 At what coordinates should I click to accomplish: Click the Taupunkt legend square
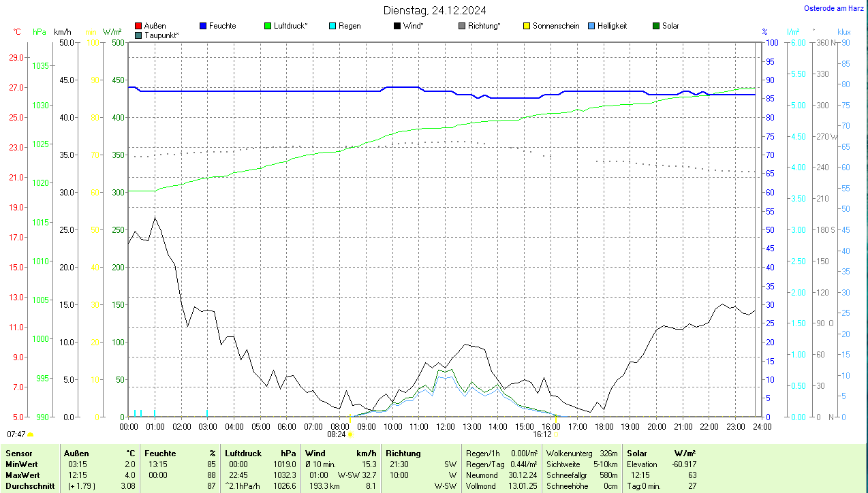138,35
